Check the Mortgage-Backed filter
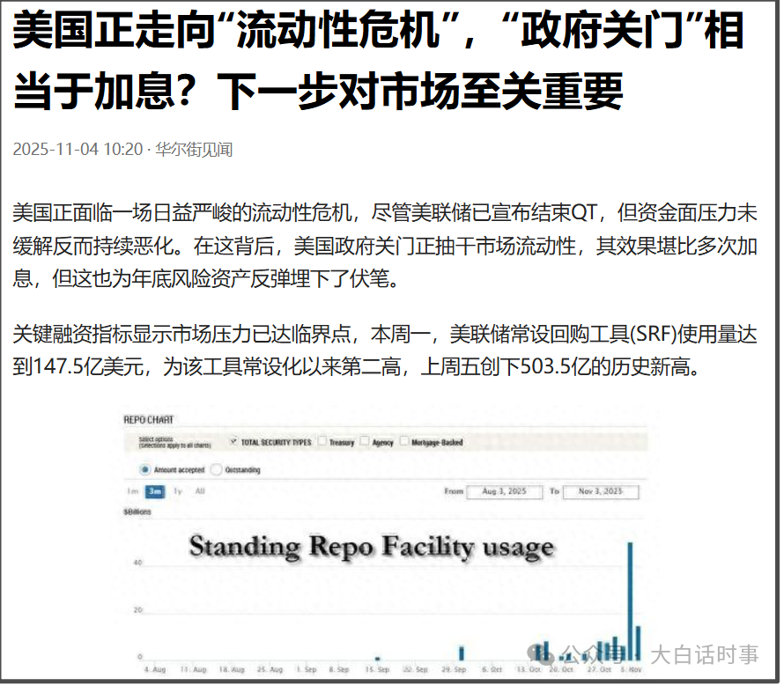Screen dimensions: 784x686 pyautogui.click(x=403, y=442)
